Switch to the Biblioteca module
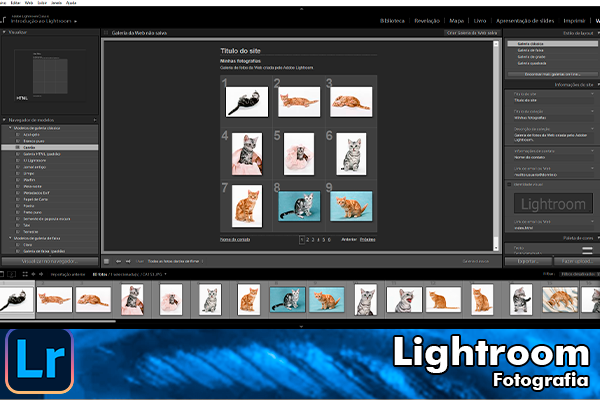600x400 pixels. click(392, 21)
